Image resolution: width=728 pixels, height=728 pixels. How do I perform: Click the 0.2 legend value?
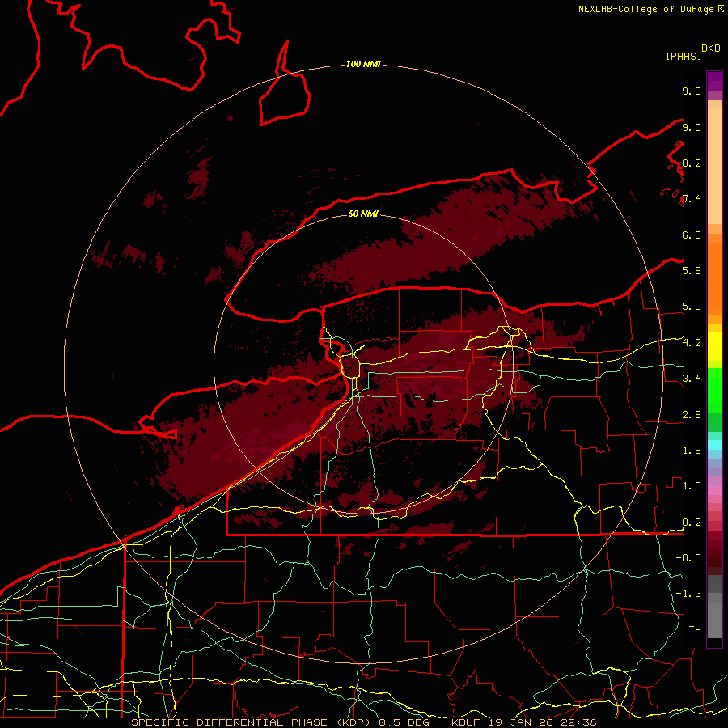[x=692, y=523]
